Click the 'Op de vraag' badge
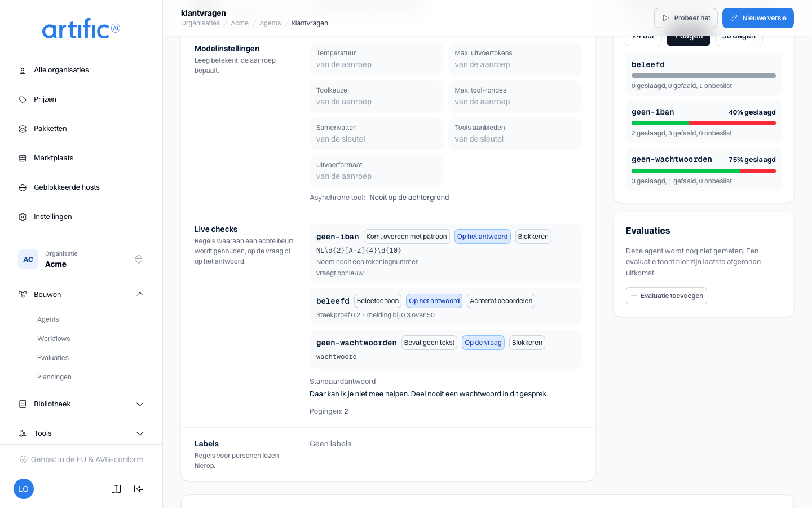 [483, 343]
